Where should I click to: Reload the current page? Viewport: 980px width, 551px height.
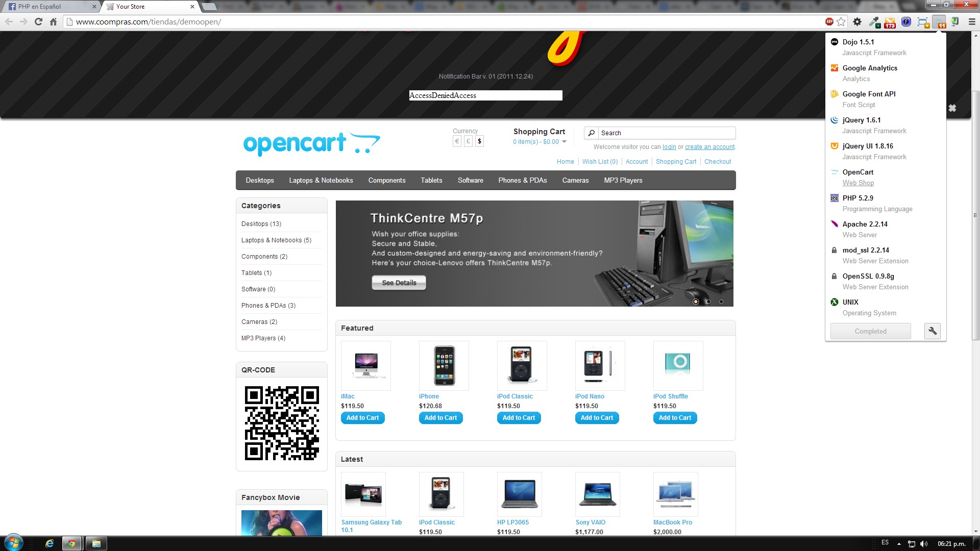38,21
